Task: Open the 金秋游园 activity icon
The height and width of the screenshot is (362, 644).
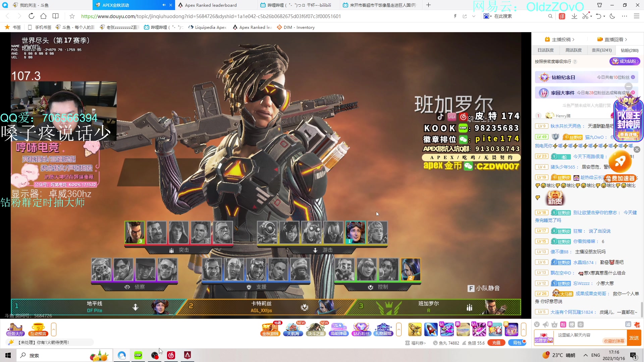Action: click(270, 329)
